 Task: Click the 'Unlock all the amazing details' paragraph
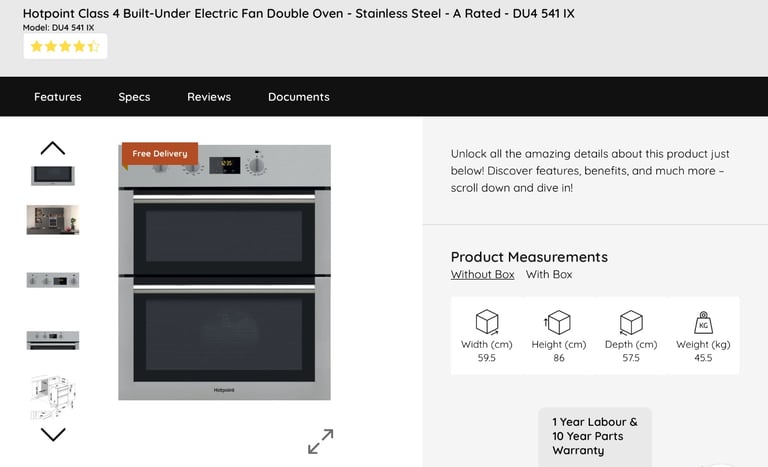590,171
